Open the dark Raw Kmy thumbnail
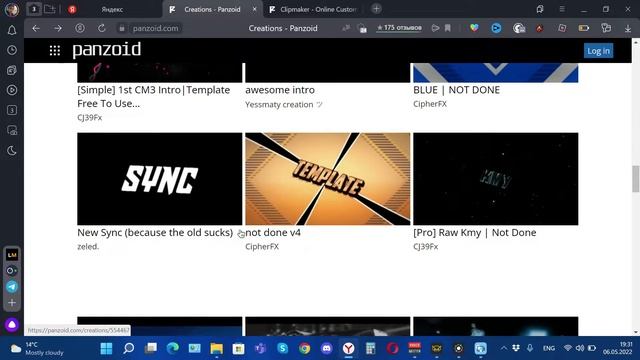Screen dimensions: 640x360 coord(496,179)
